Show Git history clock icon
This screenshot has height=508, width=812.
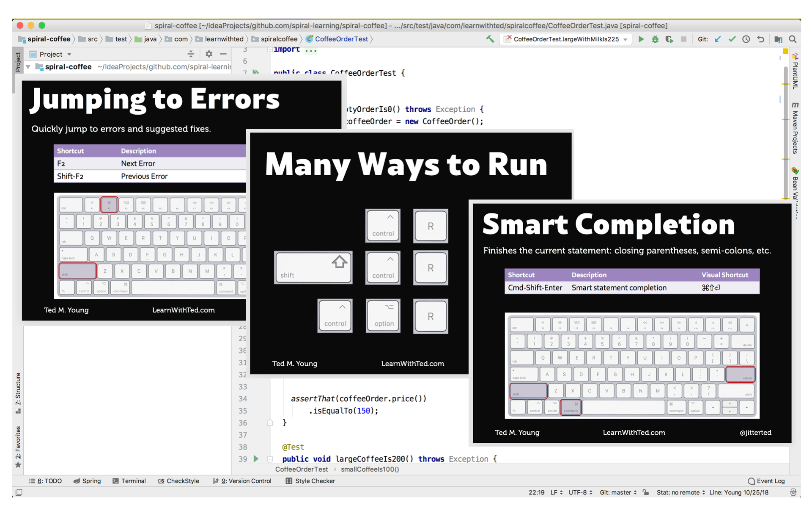(746, 39)
